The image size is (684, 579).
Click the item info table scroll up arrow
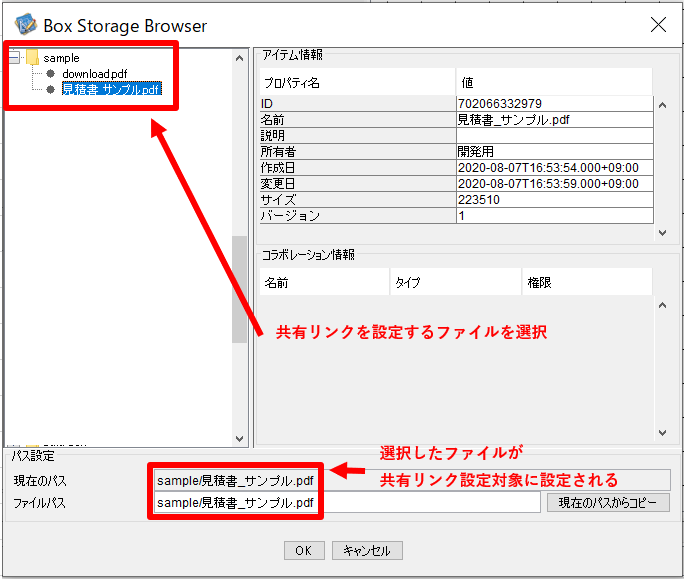662,105
